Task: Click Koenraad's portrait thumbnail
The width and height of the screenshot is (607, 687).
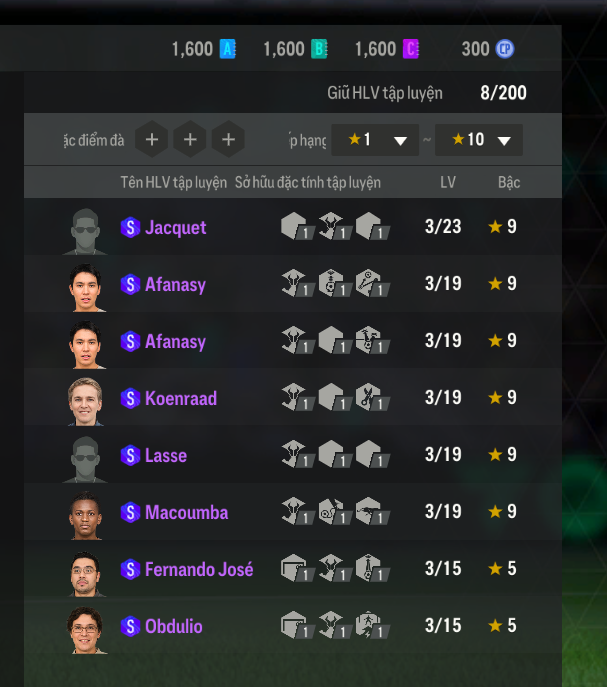Action: pos(85,401)
